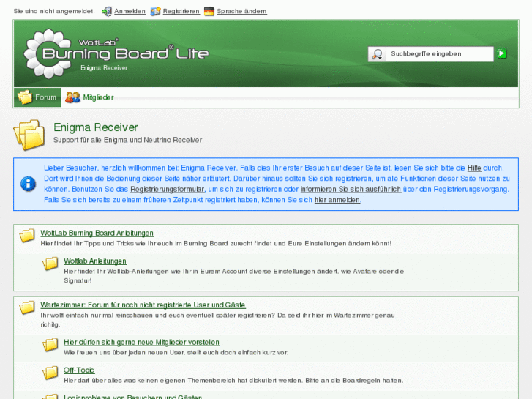Open the Registrieren link
532x399 pixels.
pos(181,11)
